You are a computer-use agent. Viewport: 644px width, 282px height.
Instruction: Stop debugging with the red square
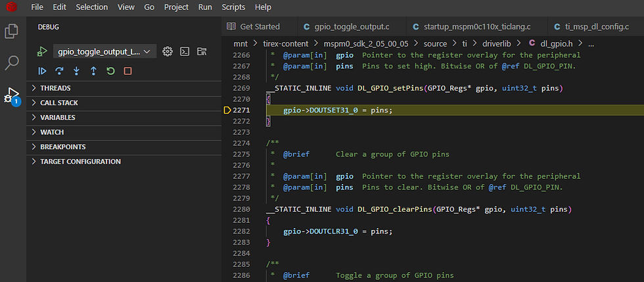click(127, 71)
